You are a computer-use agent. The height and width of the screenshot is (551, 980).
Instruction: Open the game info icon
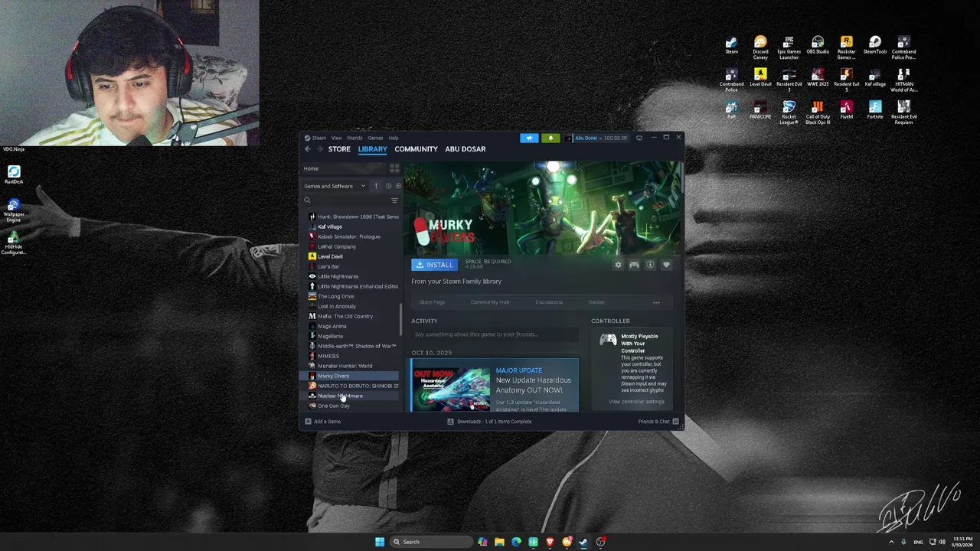point(650,265)
